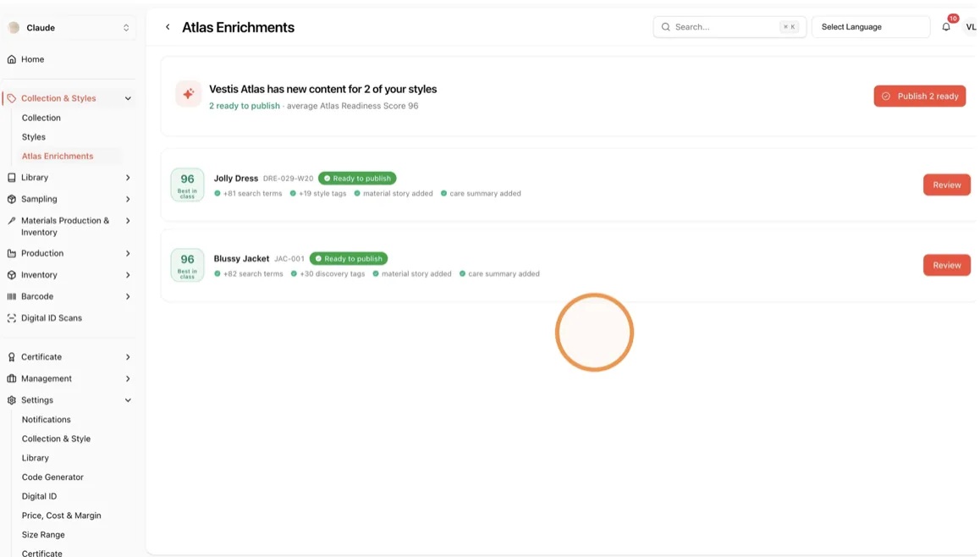The width and height of the screenshot is (980, 557).
Task: Click the +19 style tags label
Action: tap(322, 194)
